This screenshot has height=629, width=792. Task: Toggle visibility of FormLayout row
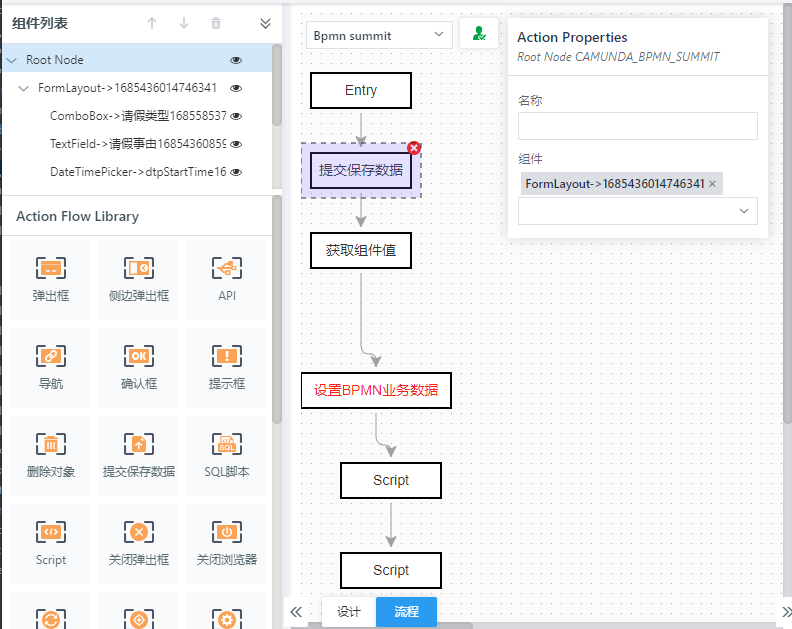[x=236, y=88]
